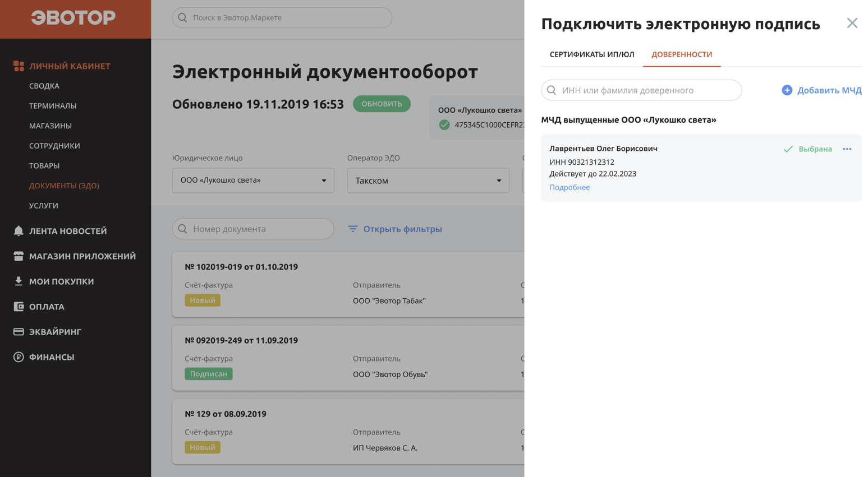Open Юридическое лицо dropdown ООО «Лукошко света»
This screenshot has height=477, width=868.
(x=254, y=180)
